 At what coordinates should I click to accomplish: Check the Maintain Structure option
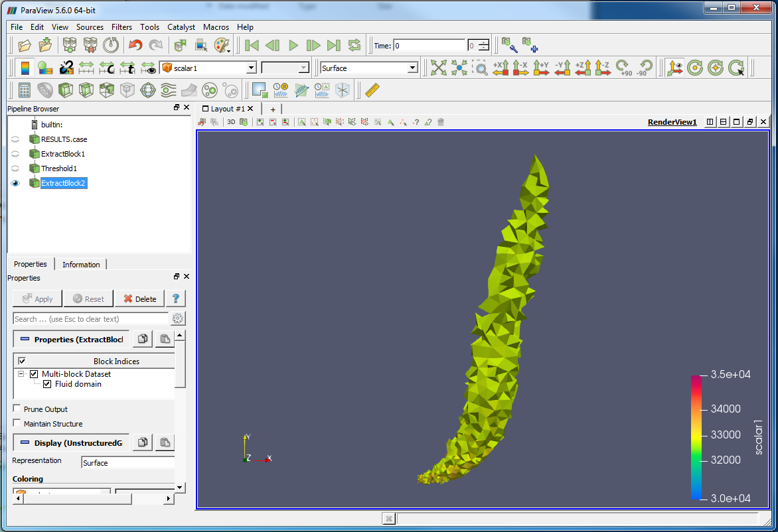point(17,423)
